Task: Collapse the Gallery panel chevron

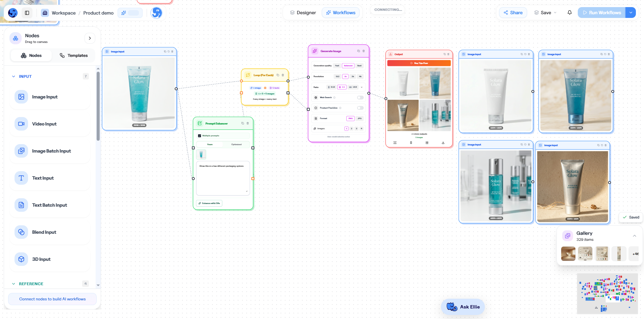Action: [635, 236]
